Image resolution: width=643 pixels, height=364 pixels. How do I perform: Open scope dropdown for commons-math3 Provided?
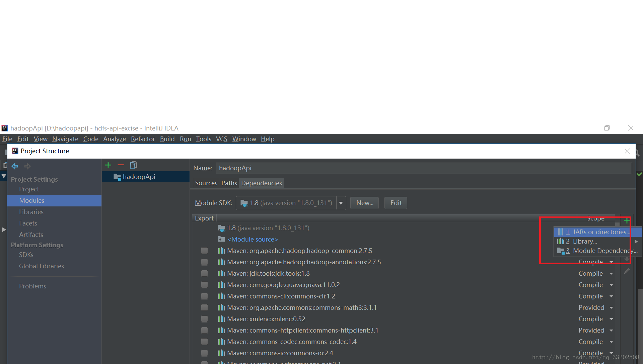coord(611,307)
